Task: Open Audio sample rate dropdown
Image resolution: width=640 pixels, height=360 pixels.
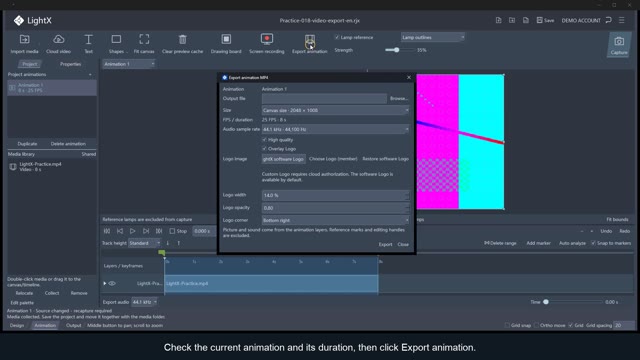Action: (335, 129)
